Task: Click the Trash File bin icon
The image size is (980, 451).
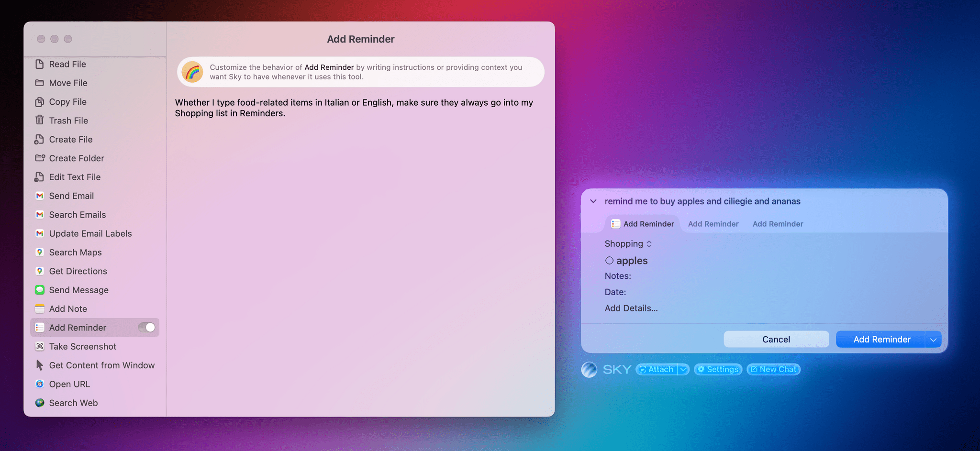Action: (x=40, y=120)
